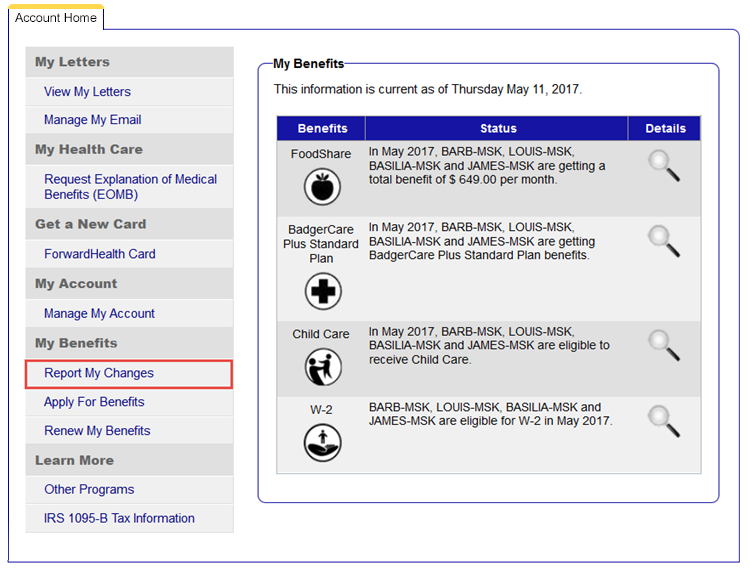Viewport: 750px width, 571px height.
Task: Click the Details column header
Action: [x=665, y=128]
